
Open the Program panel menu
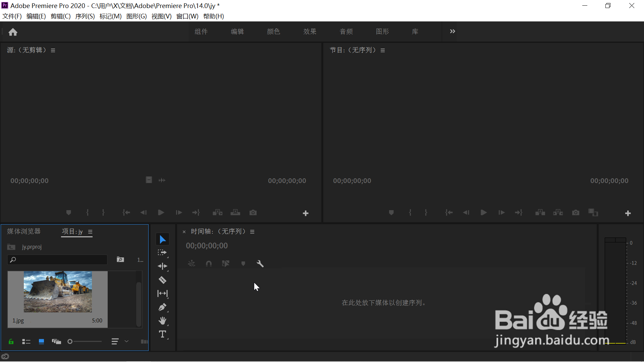[x=383, y=50]
